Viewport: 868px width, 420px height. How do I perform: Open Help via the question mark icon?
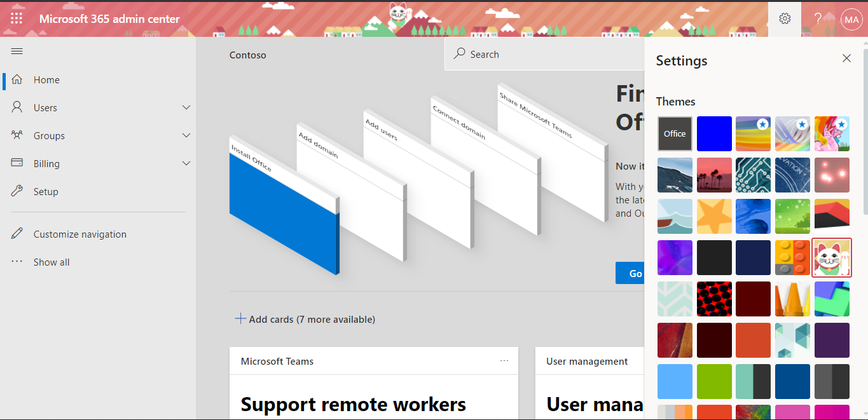click(818, 18)
